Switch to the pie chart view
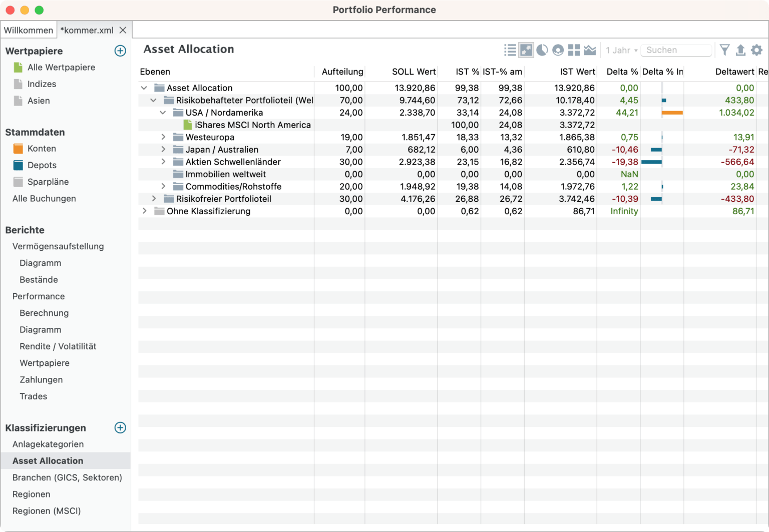769x532 pixels. point(542,50)
